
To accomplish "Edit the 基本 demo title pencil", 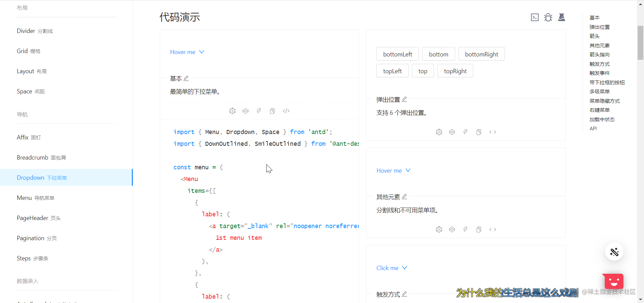I will point(186,78).
